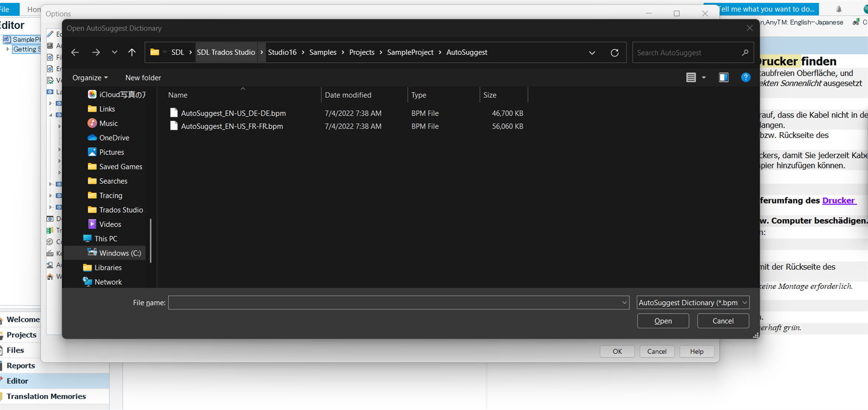This screenshot has height=410, width=868.
Task: Click Projects breadcrumb segment
Action: tap(362, 53)
